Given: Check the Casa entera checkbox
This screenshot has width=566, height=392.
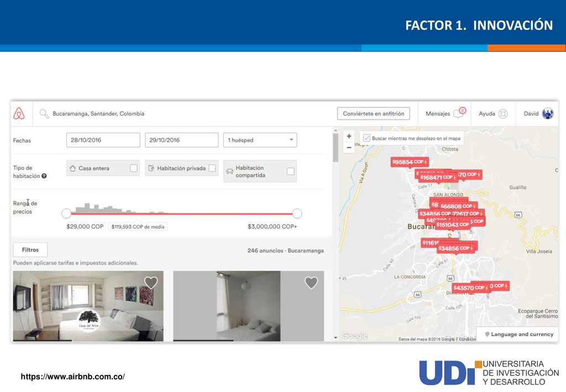Looking at the screenshot, I should pos(134,168).
